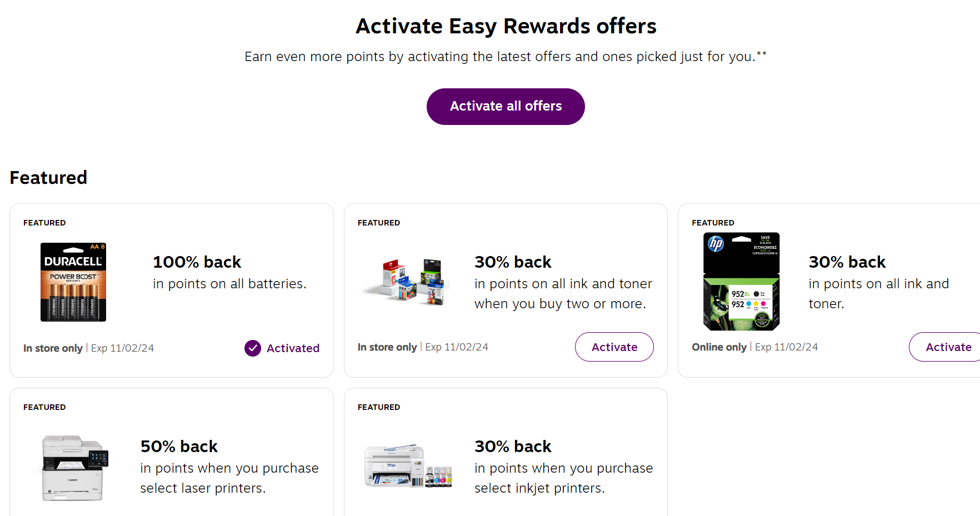Click the Activate all offers button

coord(505,106)
